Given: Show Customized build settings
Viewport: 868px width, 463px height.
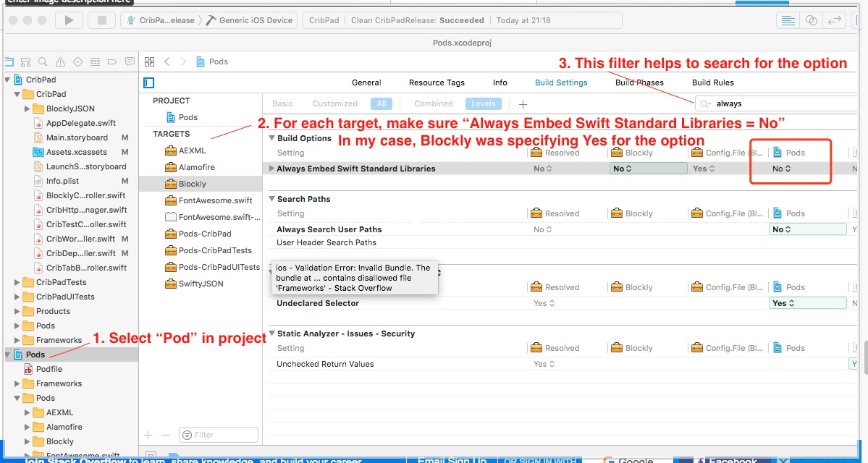Looking at the screenshot, I should (335, 103).
